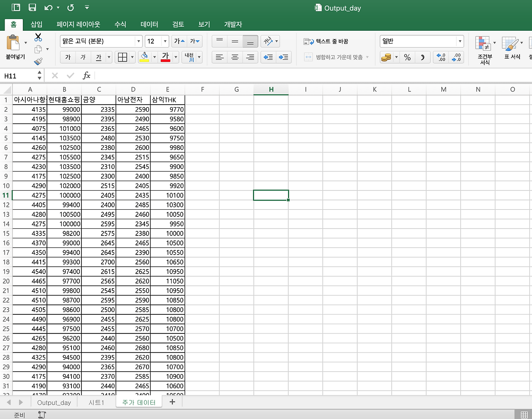Center text horizontally in the cell
The image size is (532, 419).
(235, 57)
